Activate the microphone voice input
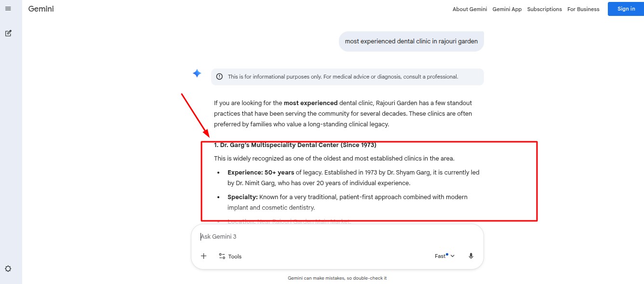 [471, 256]
